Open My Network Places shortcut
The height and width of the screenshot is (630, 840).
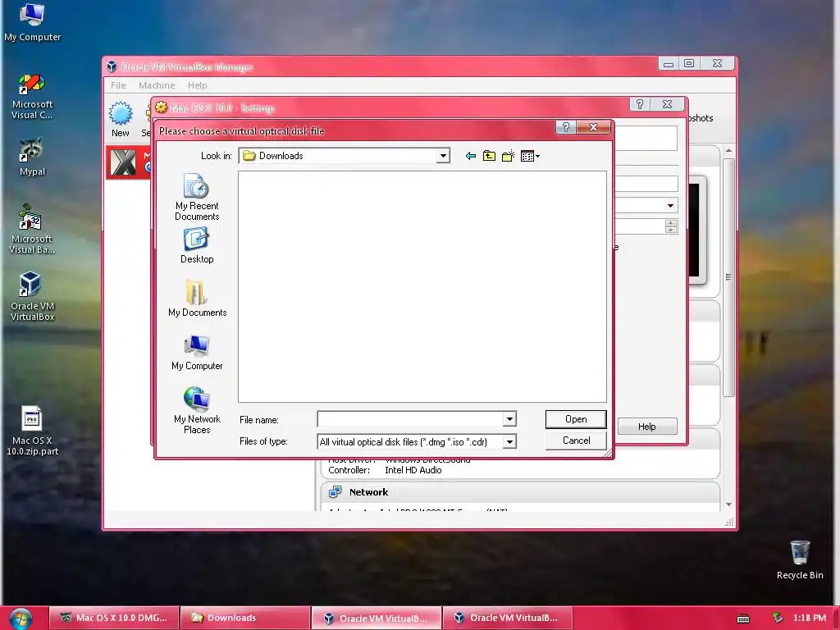[x=197, y=410]
